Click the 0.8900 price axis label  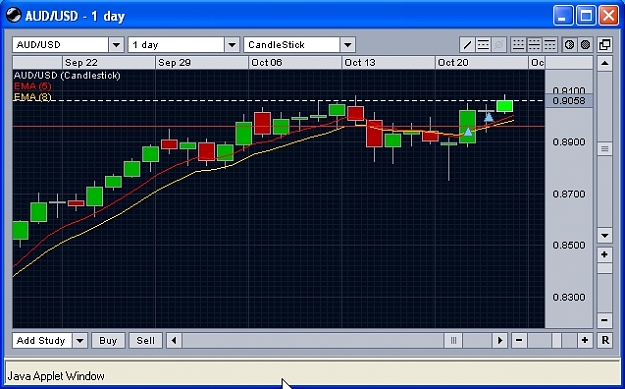pyautogui.click(x=569, y=142)
